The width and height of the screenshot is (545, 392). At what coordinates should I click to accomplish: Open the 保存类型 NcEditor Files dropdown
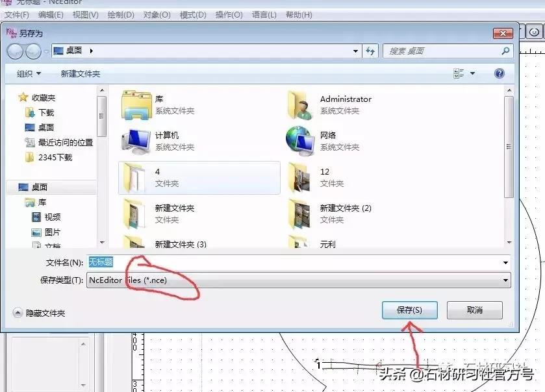(x=299, y=280)
